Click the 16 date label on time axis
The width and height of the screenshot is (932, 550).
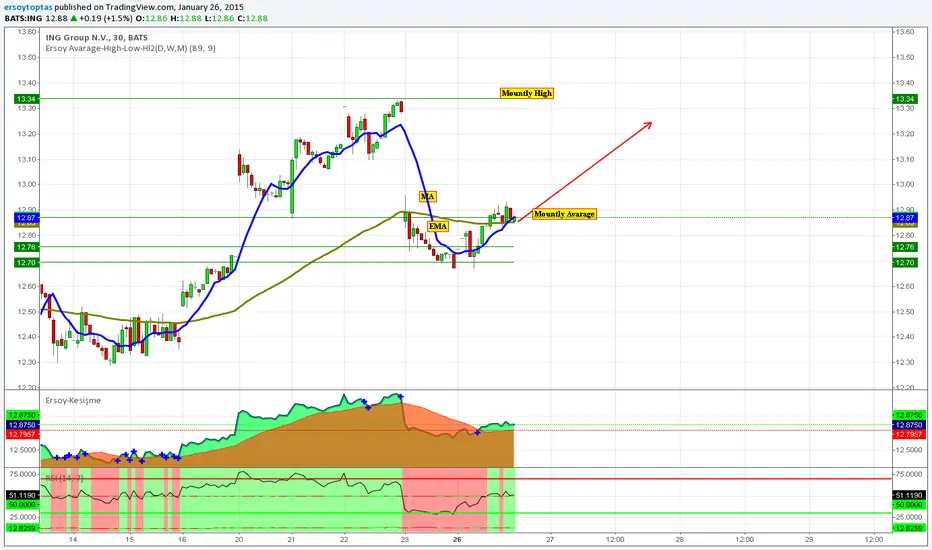(182, 539)
